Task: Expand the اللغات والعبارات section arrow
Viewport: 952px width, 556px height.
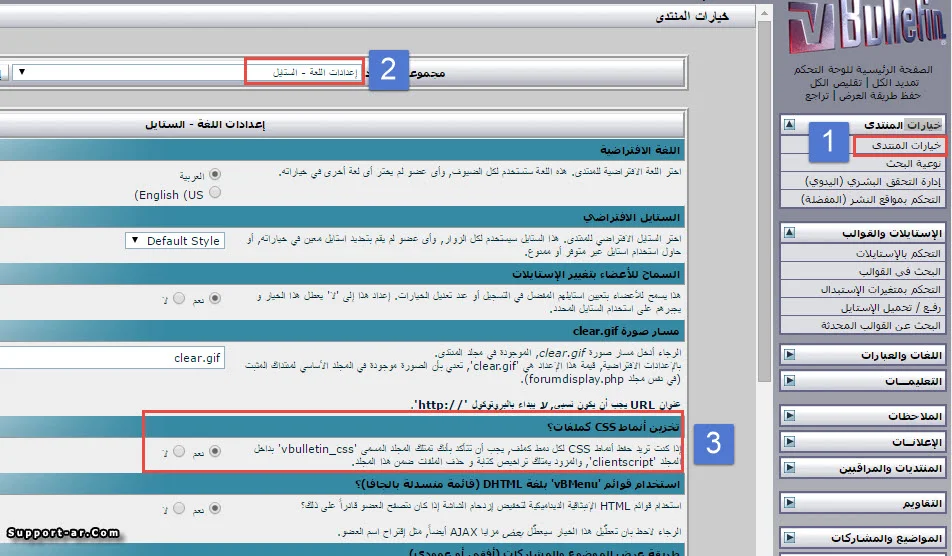Action: (x=789, y=355)
